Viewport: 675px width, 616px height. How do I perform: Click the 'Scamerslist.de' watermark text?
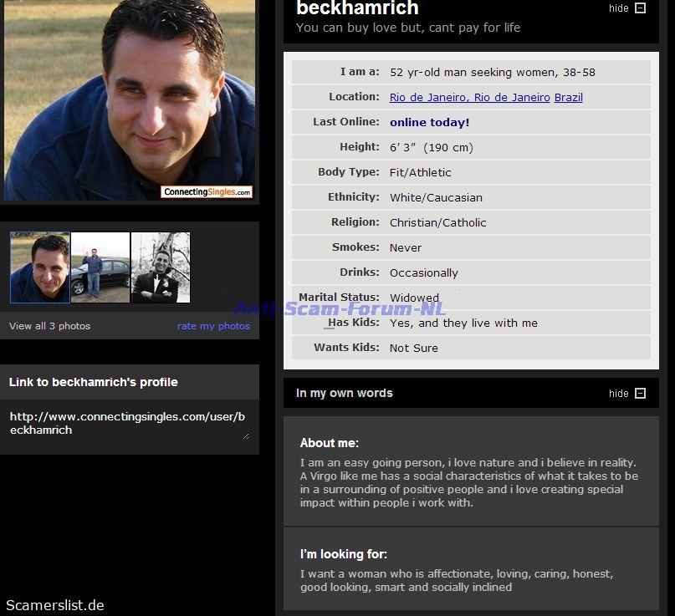click(55, 605)
